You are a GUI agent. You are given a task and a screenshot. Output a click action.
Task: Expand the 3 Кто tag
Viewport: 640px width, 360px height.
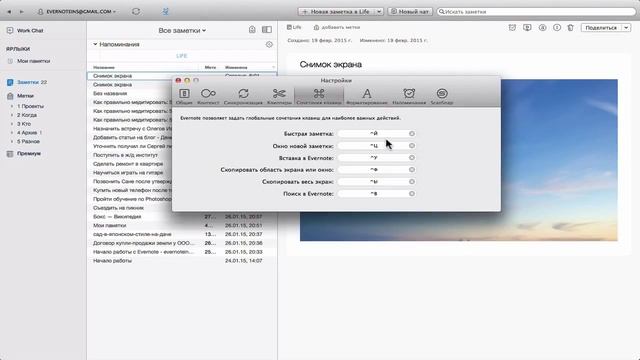pos(12,124)
